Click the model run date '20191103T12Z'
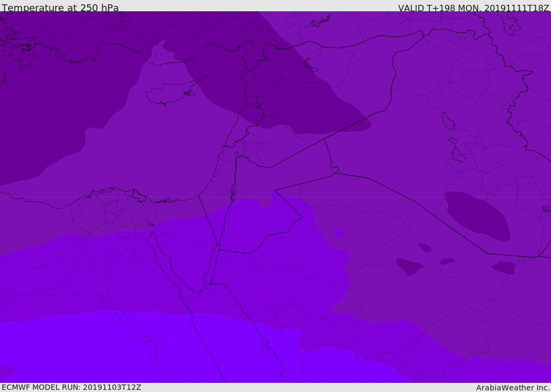The image size is (551, 392). 111,387
